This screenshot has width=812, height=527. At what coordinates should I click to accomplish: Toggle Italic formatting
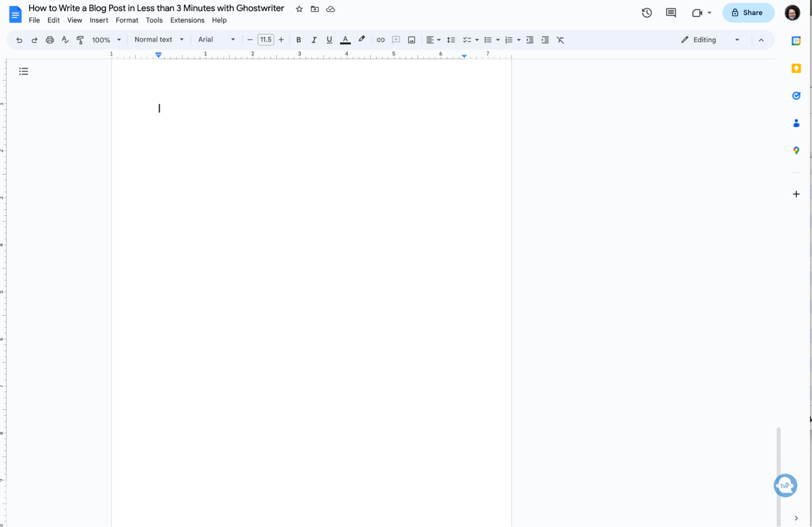(x=314, y=40)
